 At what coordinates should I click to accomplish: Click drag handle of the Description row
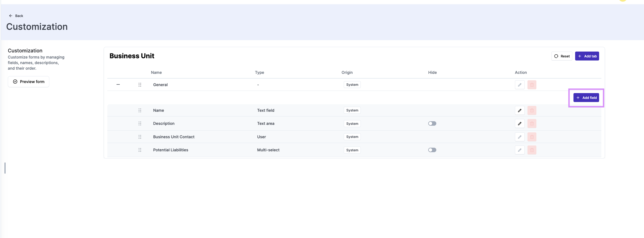tap(140, 123)
